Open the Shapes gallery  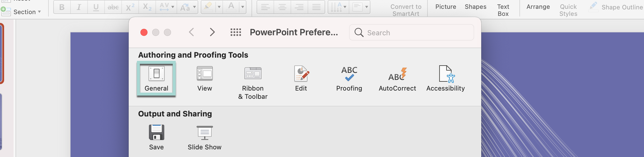click(x=475, y=7)
